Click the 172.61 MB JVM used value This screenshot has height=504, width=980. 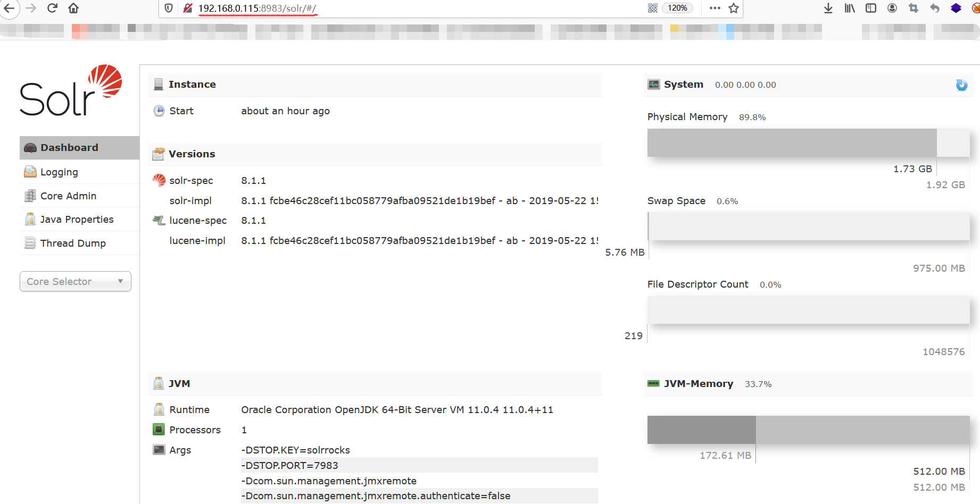[725, 455]
